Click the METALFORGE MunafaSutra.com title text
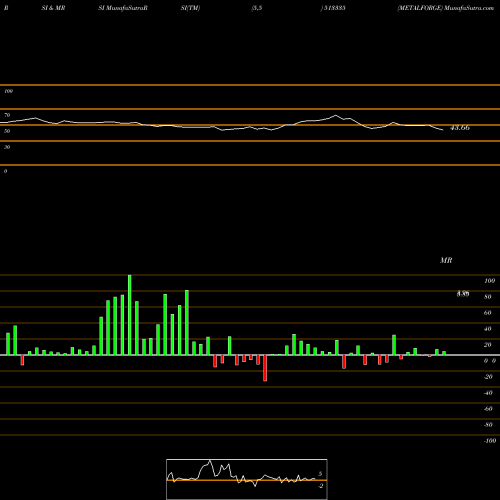 pyautogui.click(x=445, y=8)
